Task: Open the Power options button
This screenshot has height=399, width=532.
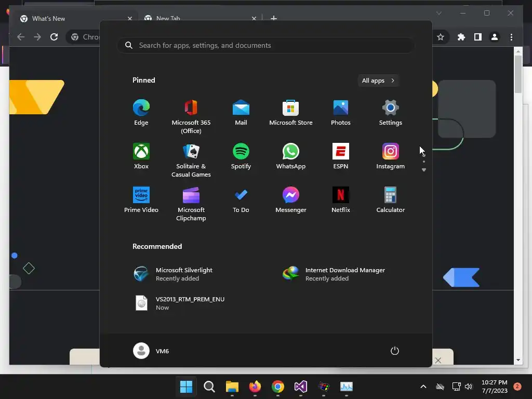Action: 395,351
